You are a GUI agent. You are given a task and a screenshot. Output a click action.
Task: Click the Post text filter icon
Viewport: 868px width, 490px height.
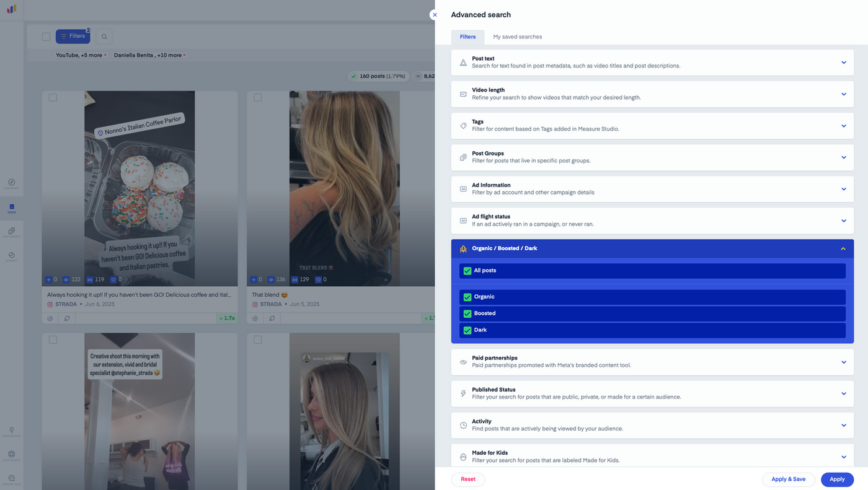point(463,63)
